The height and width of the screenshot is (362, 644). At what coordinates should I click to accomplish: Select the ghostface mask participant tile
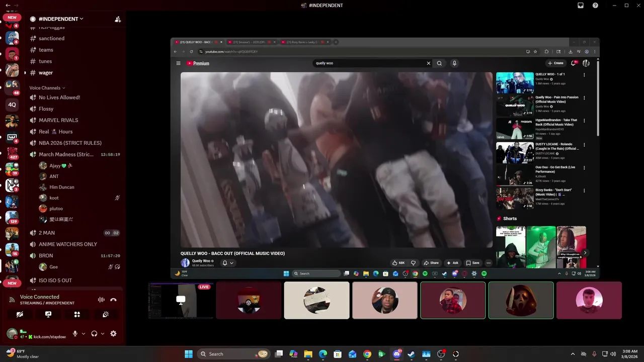point(521,300)
